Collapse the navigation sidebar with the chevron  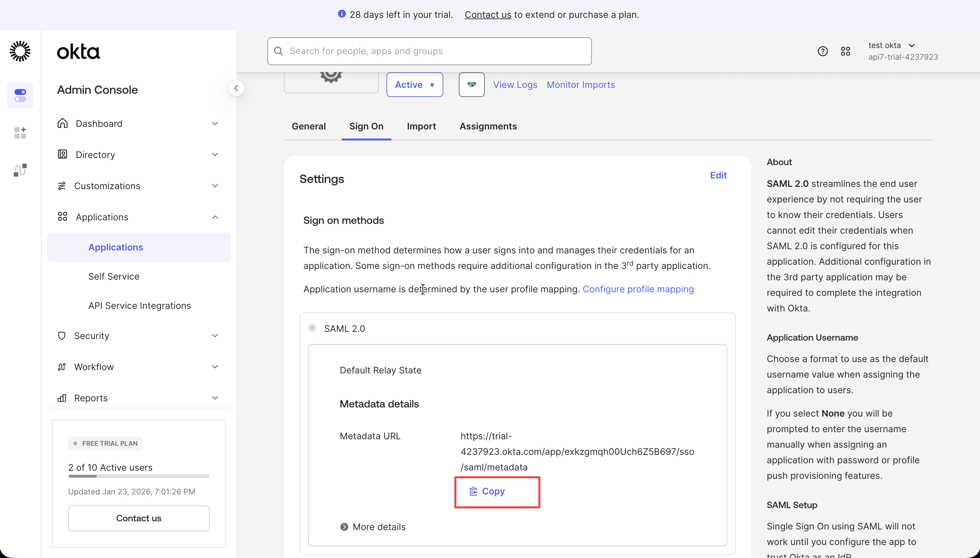pyautogui.click(x=237, y=88)
